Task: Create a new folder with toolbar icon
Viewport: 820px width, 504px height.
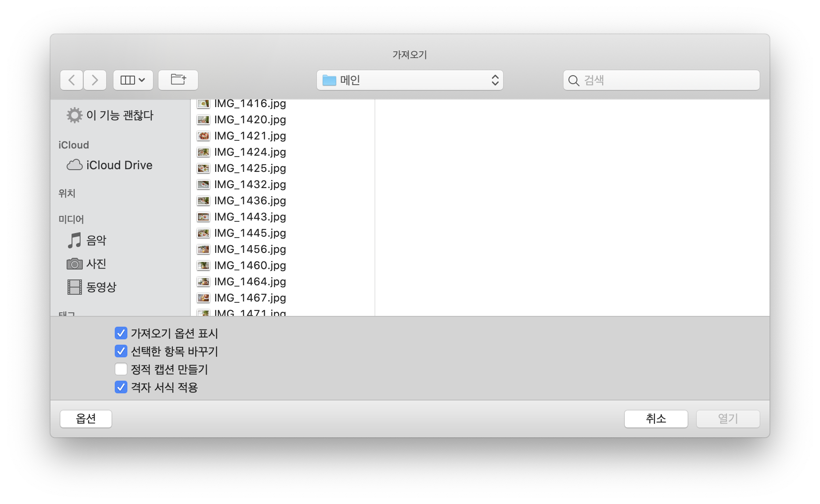Action: pyautogui.click(x=178, y=80)
